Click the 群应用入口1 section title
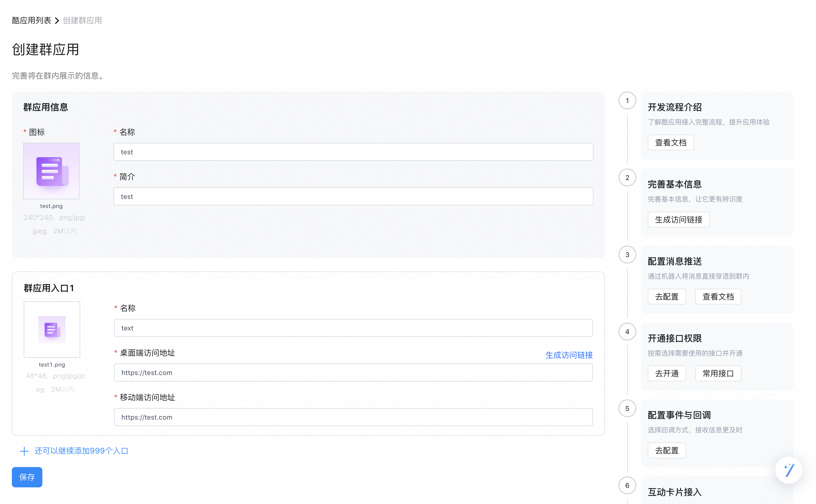 tap(49, 288)
